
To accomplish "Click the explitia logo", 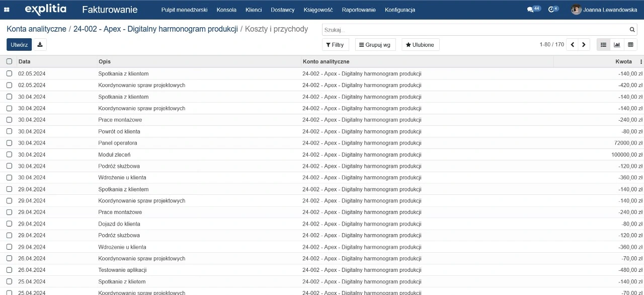I will coord(45,9).
